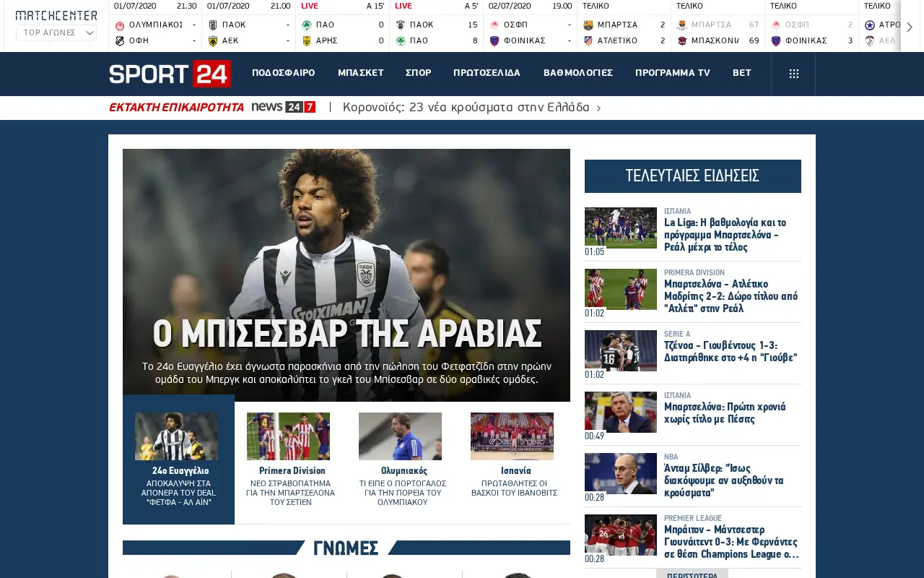Viewport: 924px width, 578px height.
Task: Open ΠΟΔΟΣΦΑΙΡΟ menu
Action: (283, 73)
